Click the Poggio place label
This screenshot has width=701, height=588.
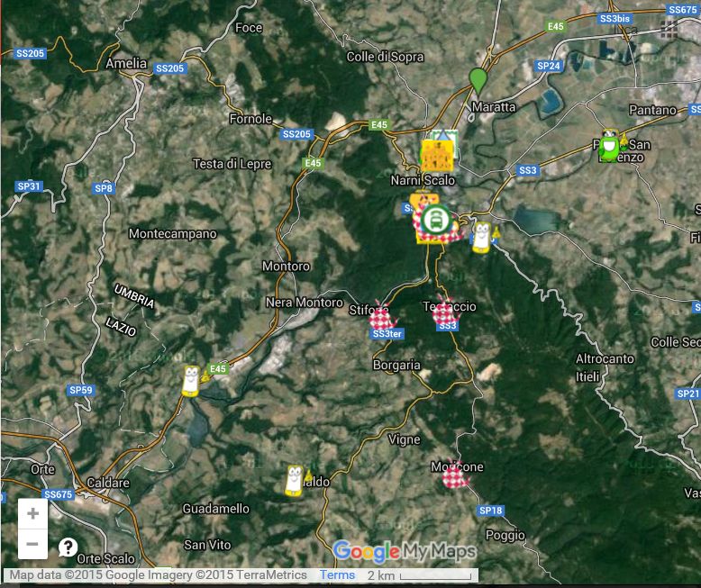(505, 535)
